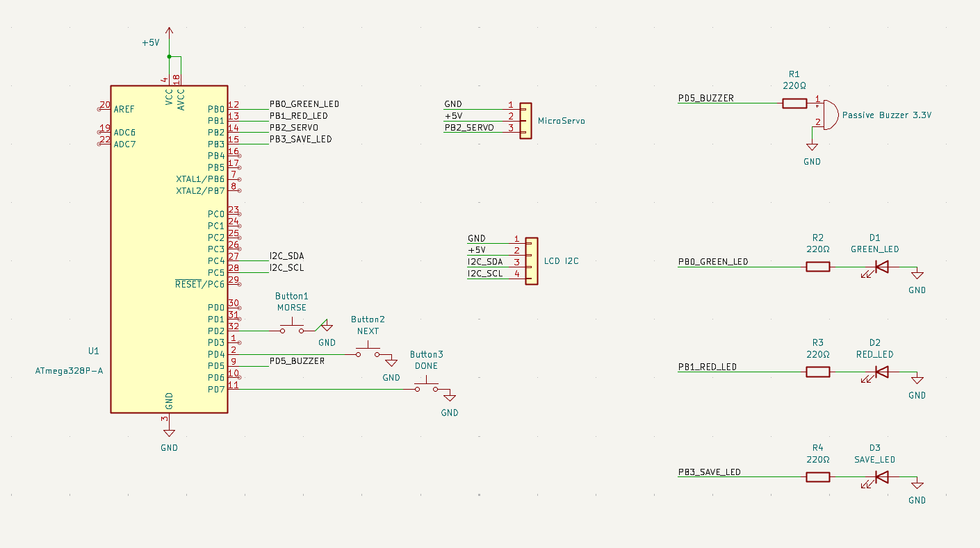Viewport: 980px width, 548px height.
Task: Select the GND symbol at Button3
Action: click(x=450, y=397)
